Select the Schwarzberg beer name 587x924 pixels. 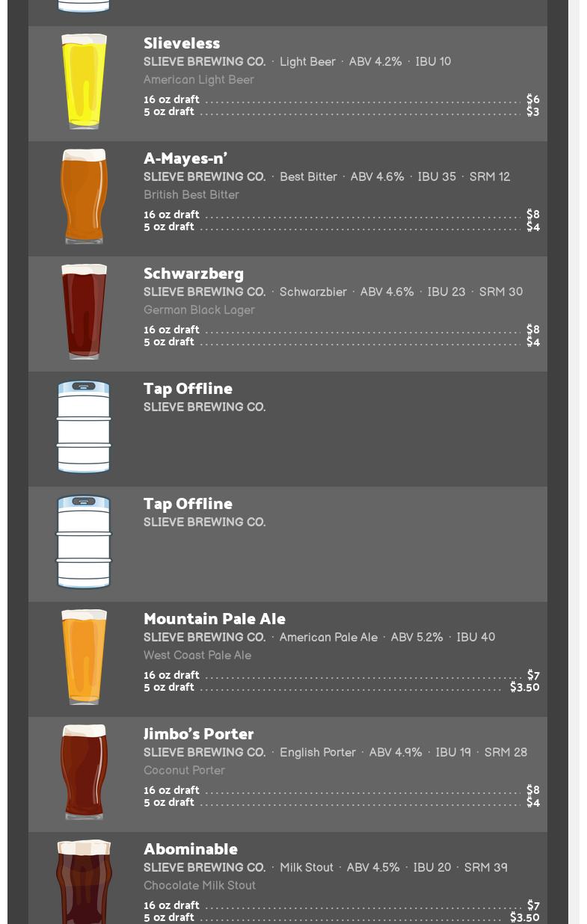pyautogui.click(x=194, y=274)
